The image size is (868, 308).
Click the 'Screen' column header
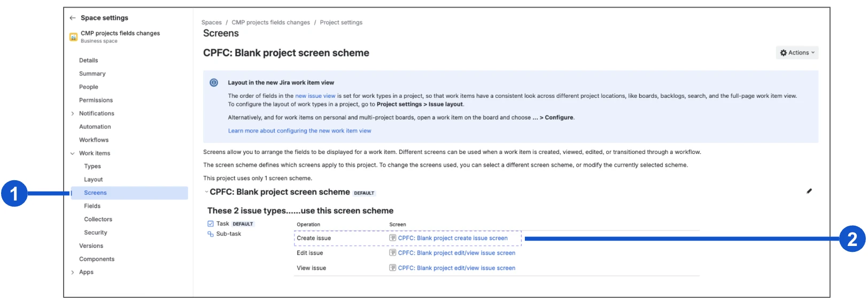click(x=398, y=225)
